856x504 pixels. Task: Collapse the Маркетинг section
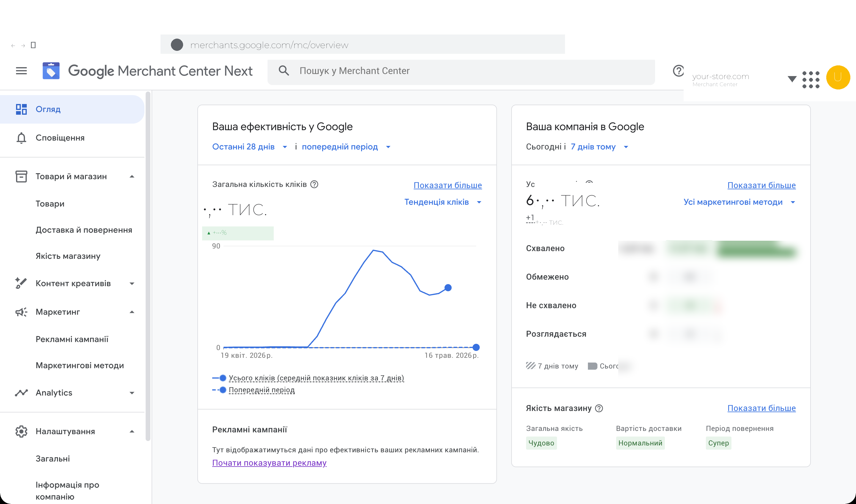[x=132, y=312]
